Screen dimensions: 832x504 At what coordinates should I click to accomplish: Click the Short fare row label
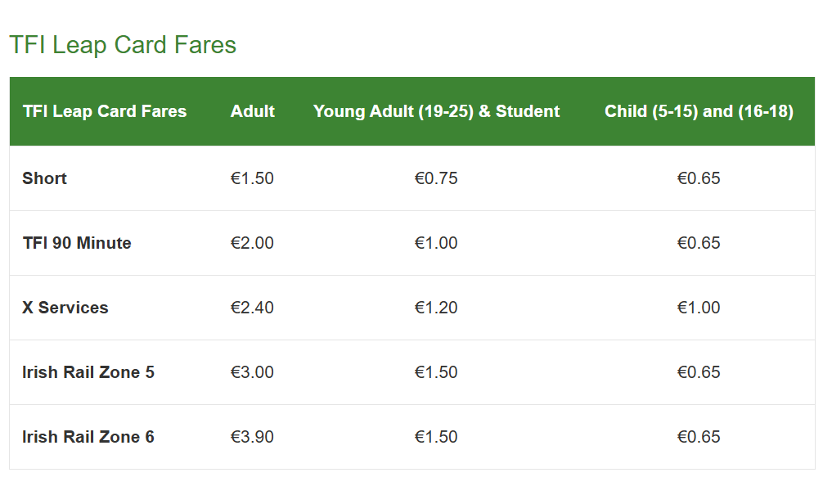tap(44, 178)
